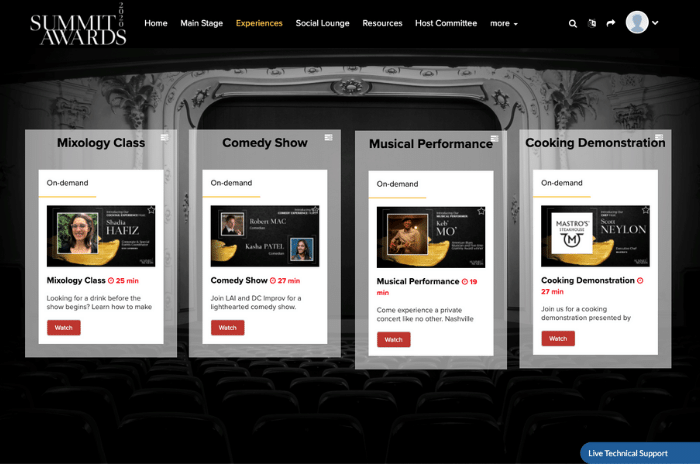700x464 pixels.
Task: Open list icon on Cooking Demonstration panel
Action: tap(659, 137)
